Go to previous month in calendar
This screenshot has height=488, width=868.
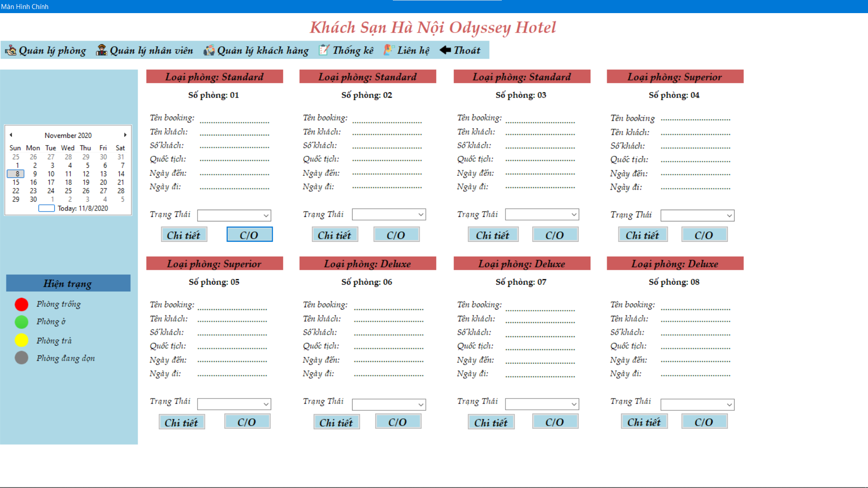[11, 135]
